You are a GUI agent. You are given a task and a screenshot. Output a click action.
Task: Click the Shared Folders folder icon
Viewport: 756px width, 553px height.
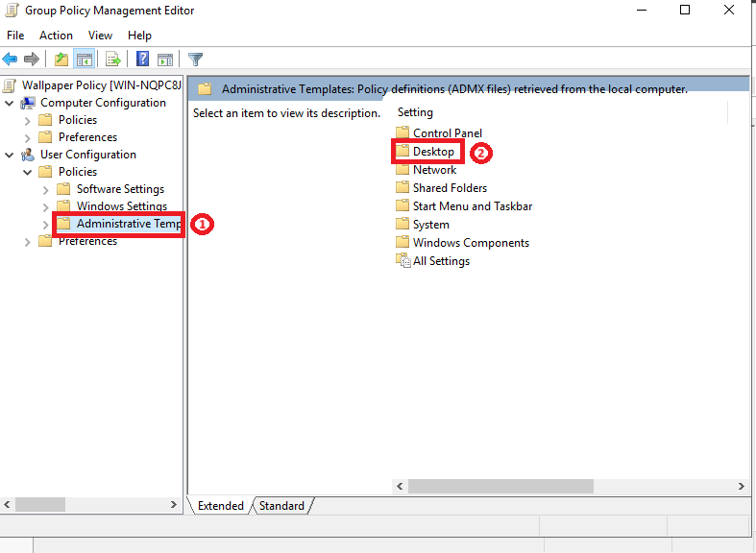click(x=402, y=187)
